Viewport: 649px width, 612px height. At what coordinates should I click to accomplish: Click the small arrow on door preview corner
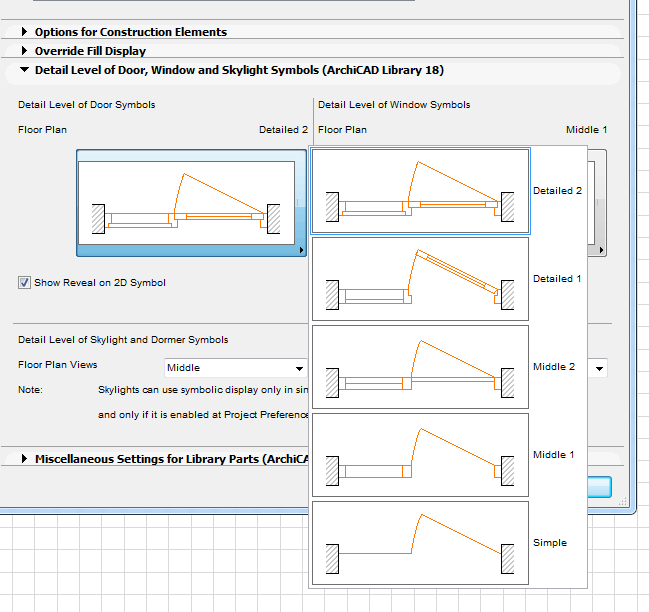pos(301,251)
